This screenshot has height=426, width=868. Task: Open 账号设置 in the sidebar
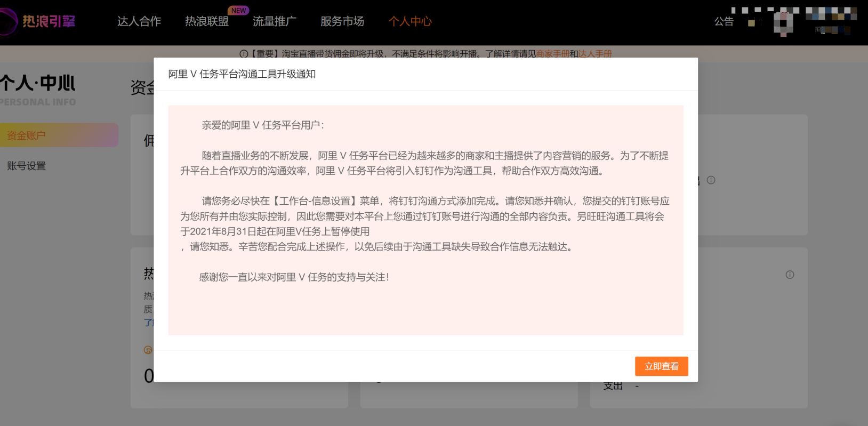coord(27,166)
